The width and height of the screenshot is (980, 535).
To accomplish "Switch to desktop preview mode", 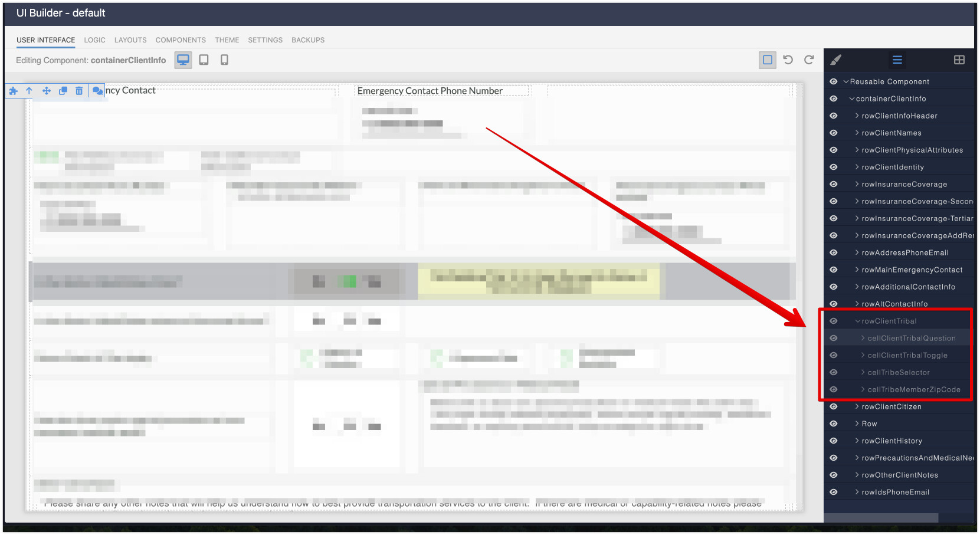I will point(183,60).
